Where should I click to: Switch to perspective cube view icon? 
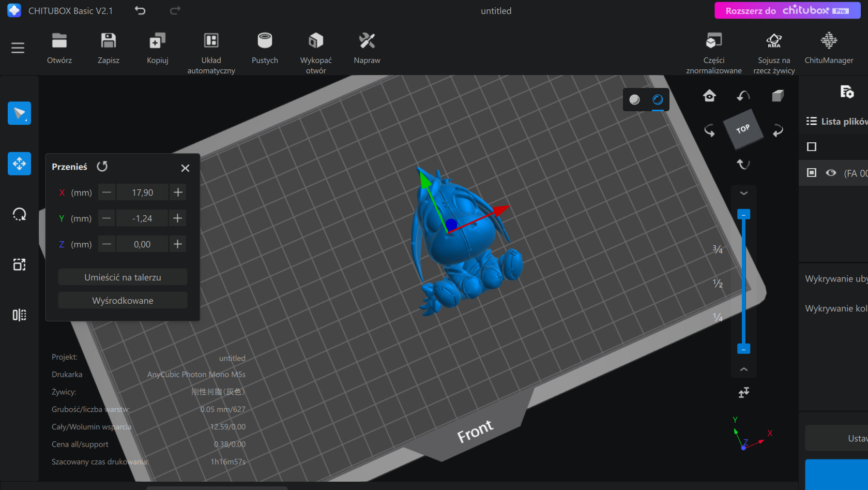pyautogui.click(x=778, y=96)
